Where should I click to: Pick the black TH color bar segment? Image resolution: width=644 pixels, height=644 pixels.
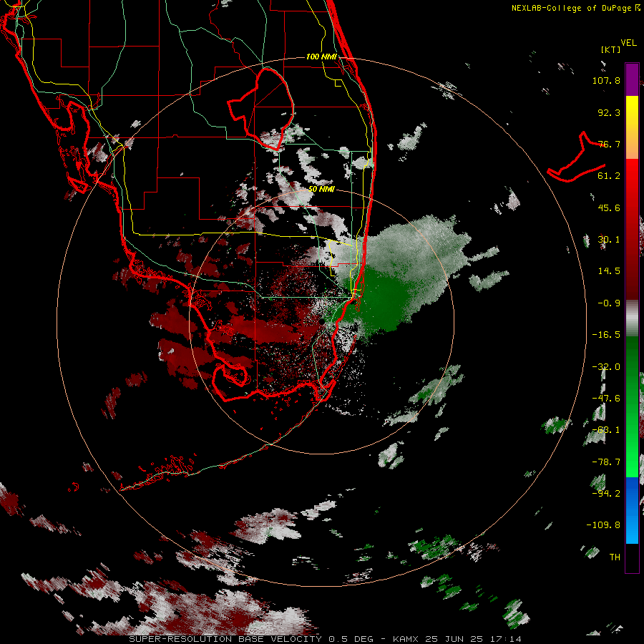tap(632, 557)
